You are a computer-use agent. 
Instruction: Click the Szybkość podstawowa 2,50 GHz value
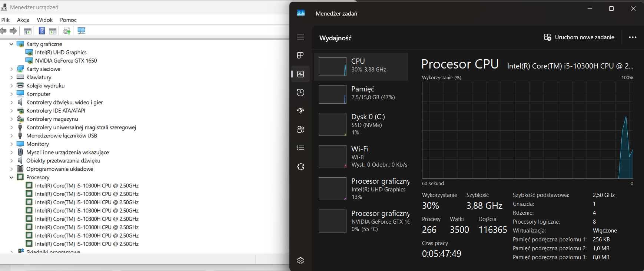click(x=604, y=195)
